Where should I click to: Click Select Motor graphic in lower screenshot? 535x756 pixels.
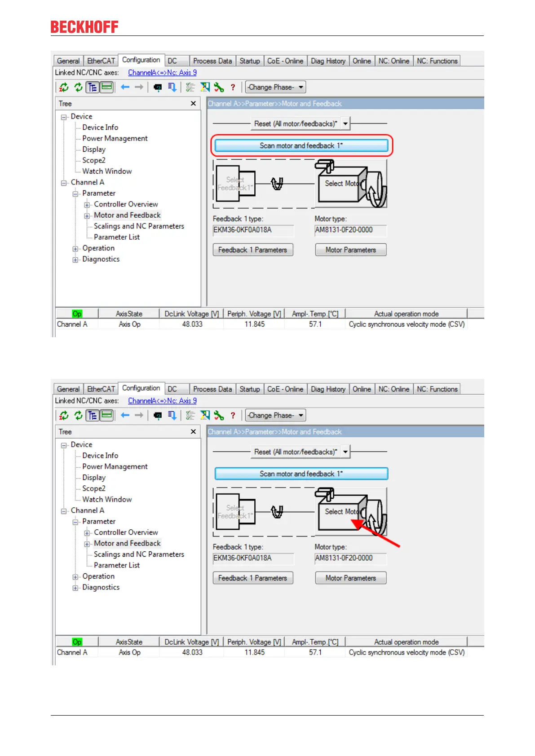(350, 511)
